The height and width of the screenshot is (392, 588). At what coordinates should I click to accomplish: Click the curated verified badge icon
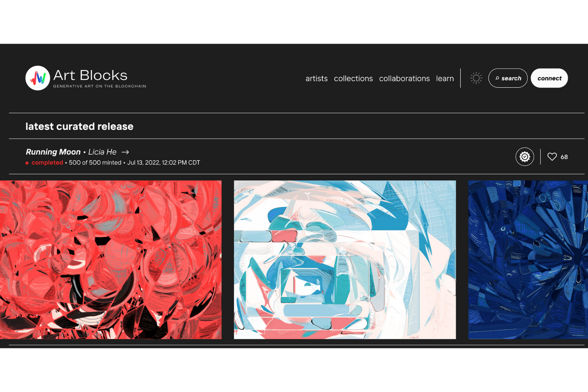pyautogui.click(x=524, y=157)
